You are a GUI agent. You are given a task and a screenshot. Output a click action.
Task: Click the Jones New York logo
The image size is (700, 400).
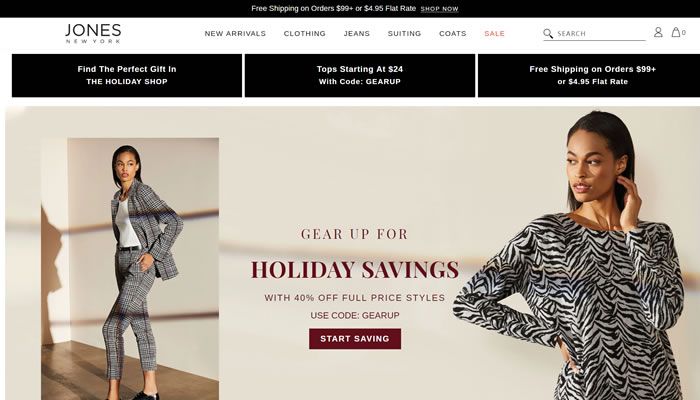93,33
